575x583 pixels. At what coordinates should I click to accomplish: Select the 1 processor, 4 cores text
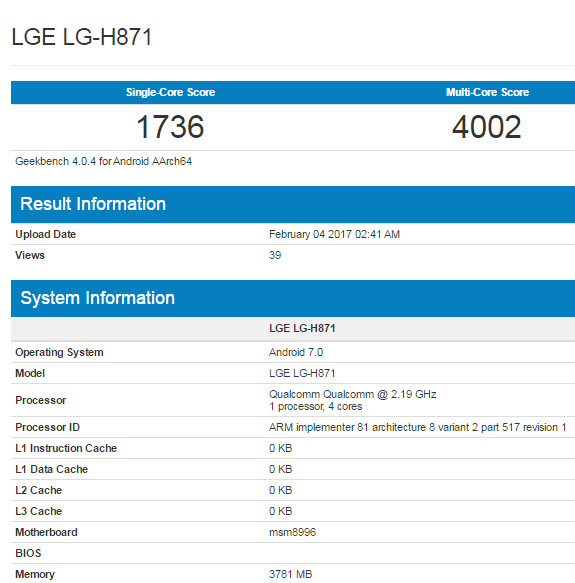point(315,406)
